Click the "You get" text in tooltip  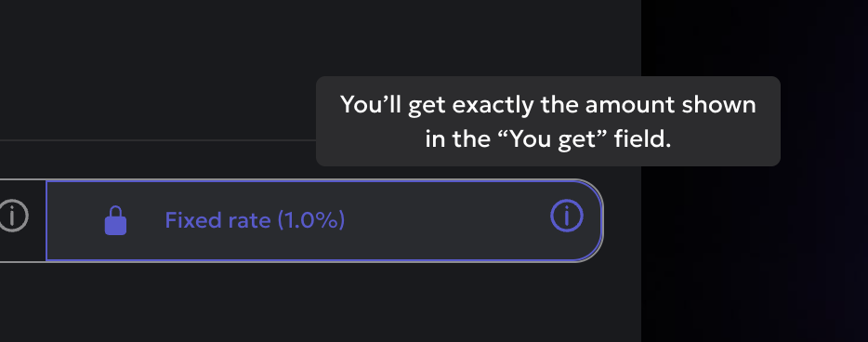pos(563,139)
